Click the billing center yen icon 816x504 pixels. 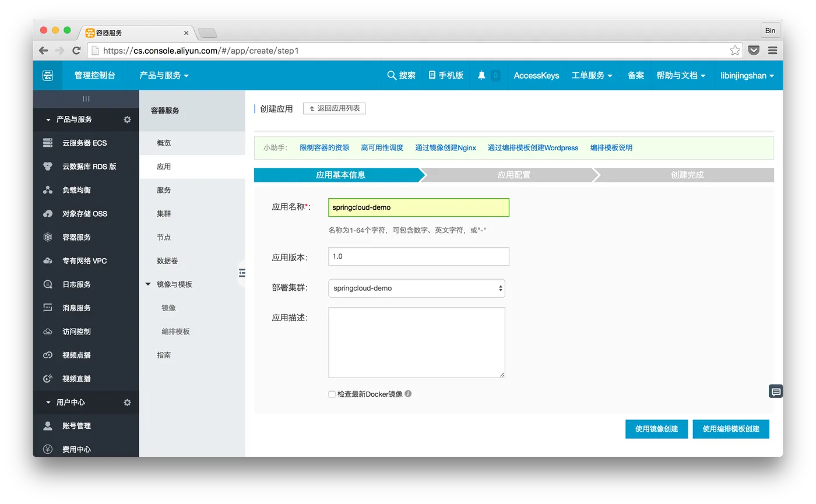pyautogui.click(x=48, y=449)
